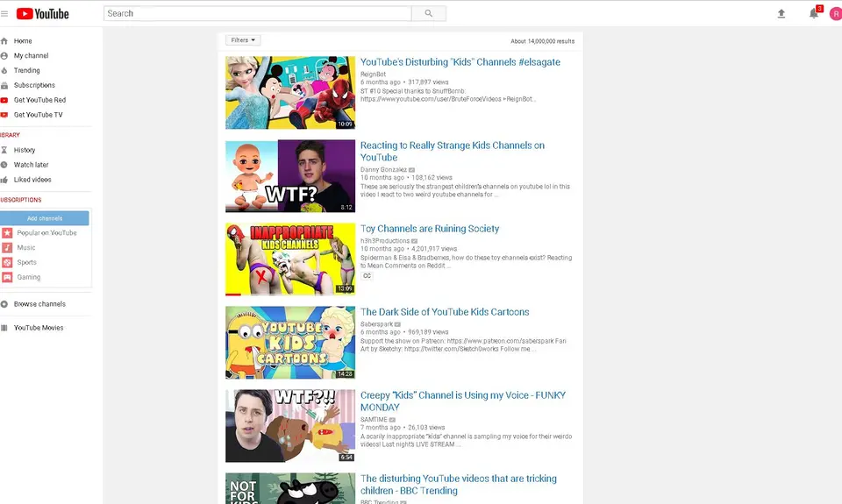The width and height of the screenshot is (842, 504).
Task: Click the upload video arrow icon
Action: click(781, 13)
